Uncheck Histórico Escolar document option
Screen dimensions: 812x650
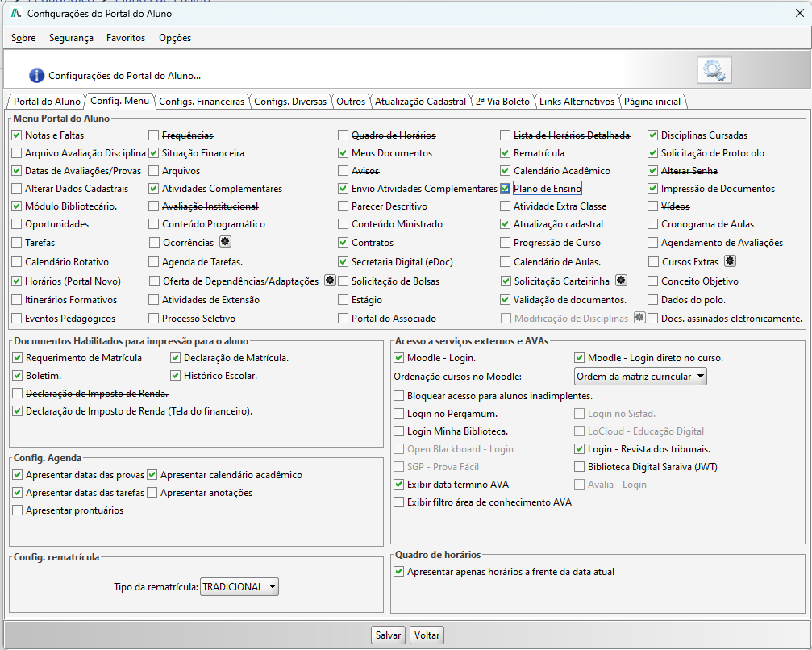pyautogui.click(x=175, y=376)
